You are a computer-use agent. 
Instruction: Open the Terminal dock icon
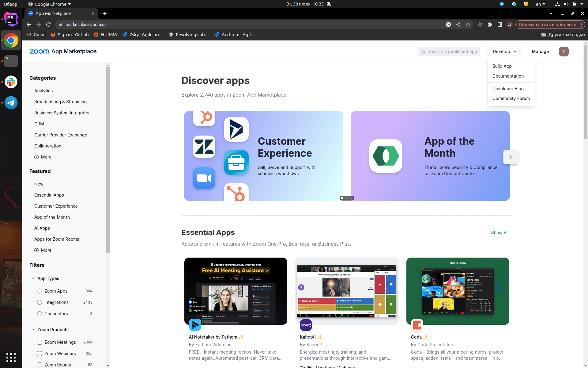click(x=11, y=61)
